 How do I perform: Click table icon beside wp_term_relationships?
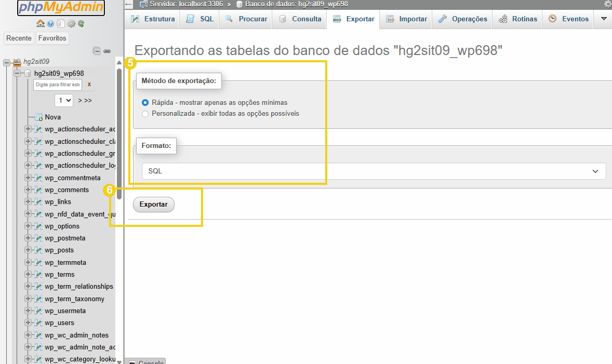tap(38, 286)
